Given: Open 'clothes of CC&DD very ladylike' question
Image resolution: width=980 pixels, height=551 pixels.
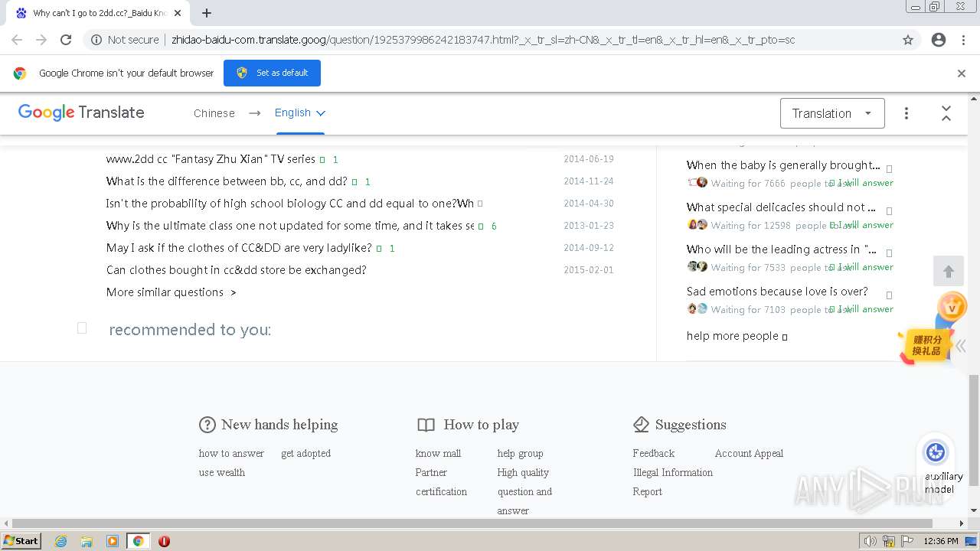Looking at the screenshot, I should tap(239, 248).
